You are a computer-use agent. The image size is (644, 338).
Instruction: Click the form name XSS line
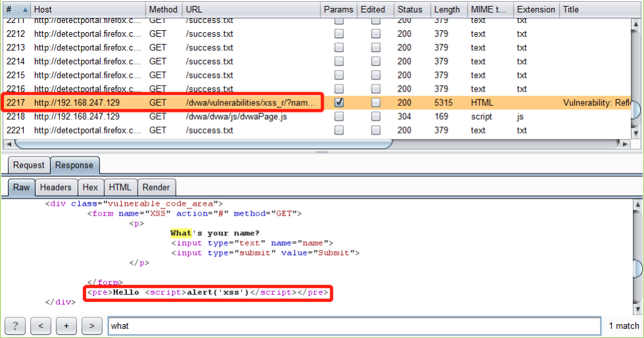(194, 214)
